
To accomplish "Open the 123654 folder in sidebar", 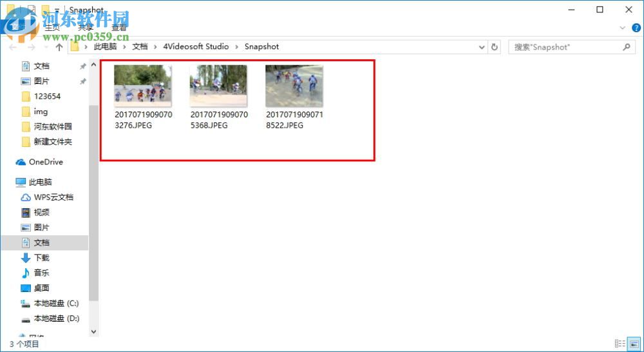I will click(47, 96).
